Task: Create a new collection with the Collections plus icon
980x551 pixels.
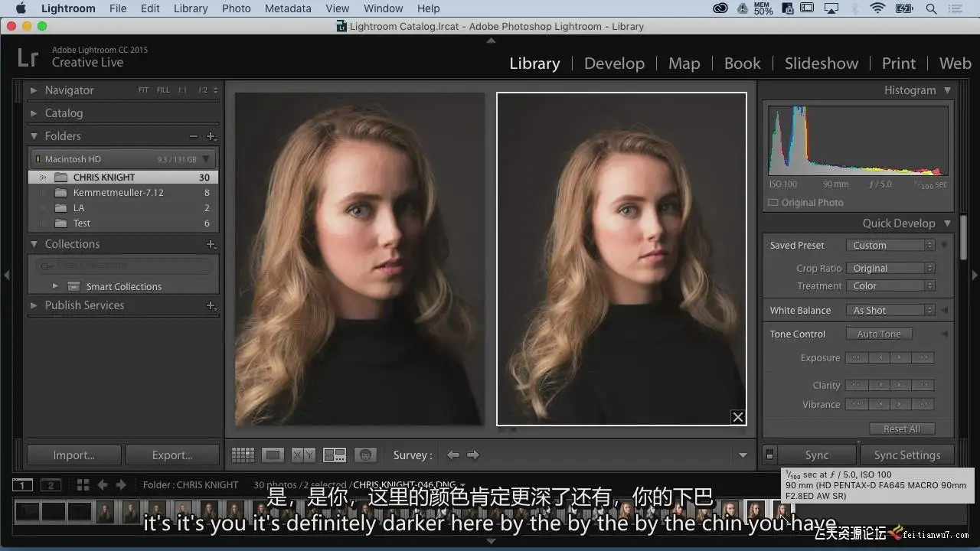Action: pyautogui.click(x=211, y=244)
